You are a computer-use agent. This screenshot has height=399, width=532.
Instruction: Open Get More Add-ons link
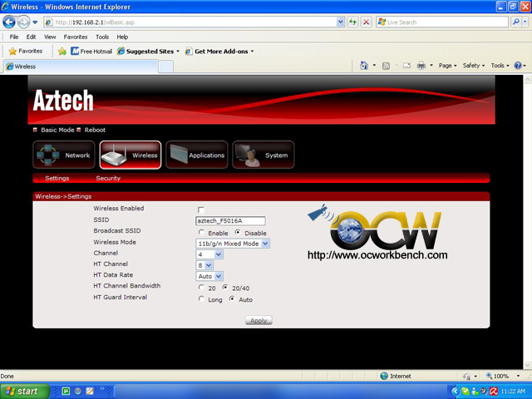tap(219, 52)
